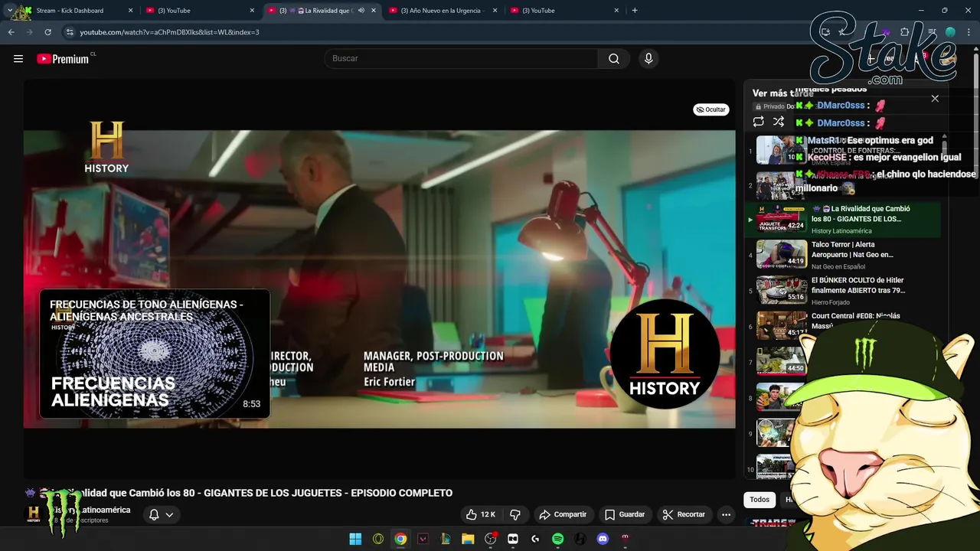
Task: Open Discord from taskbar
Action: pyautogui.click(x=603, y=539)
